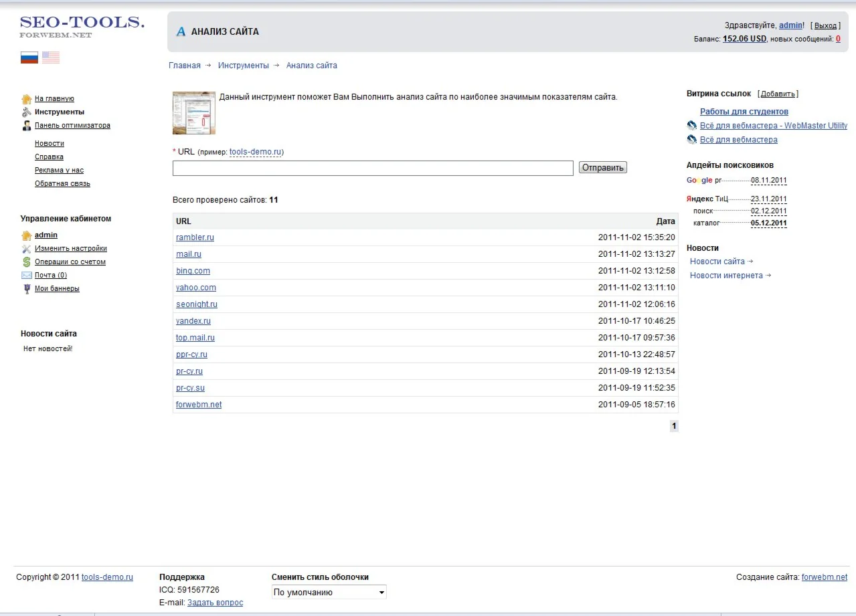The width and height of the screenshot is (856, 616).
Task: Click the home icon beside На главную
Action: 27,99
